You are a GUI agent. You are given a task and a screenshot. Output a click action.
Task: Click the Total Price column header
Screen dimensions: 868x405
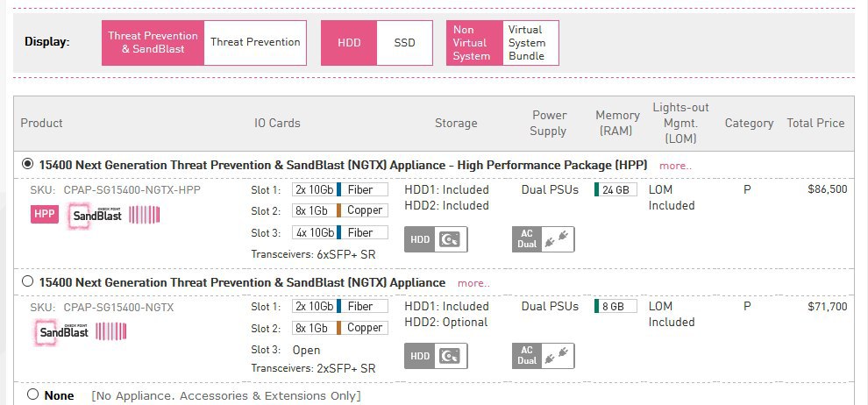click(x=815, y=123)
